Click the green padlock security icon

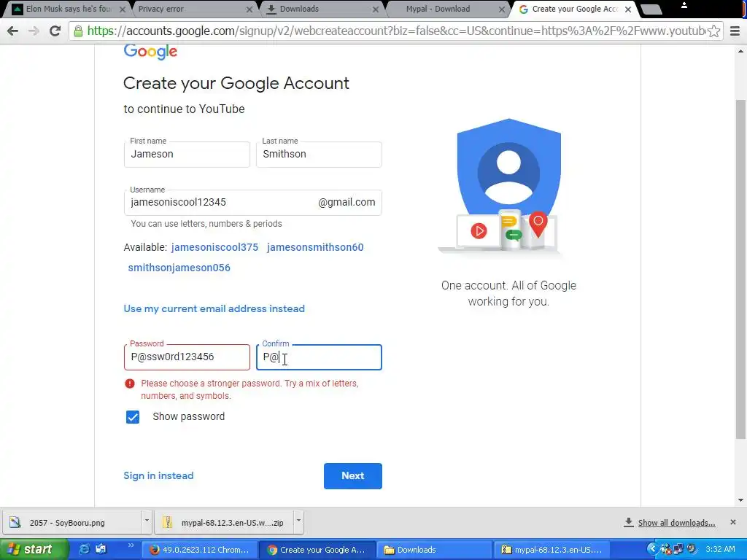click(78, 31)
